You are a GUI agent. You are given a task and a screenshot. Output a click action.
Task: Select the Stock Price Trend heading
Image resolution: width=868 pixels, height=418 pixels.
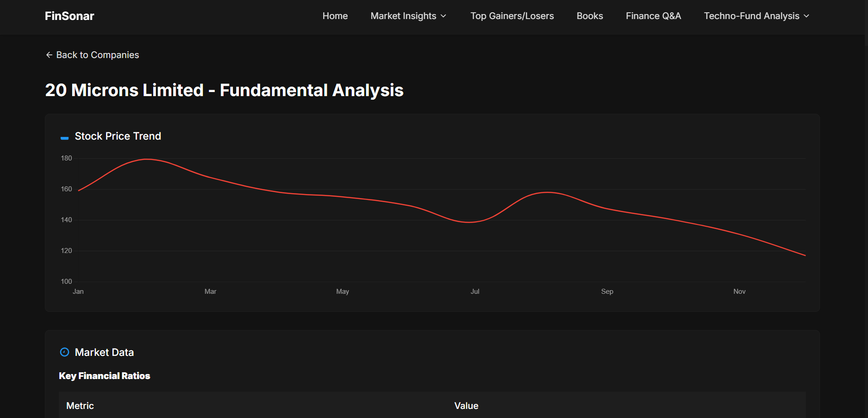click(118, 136)
